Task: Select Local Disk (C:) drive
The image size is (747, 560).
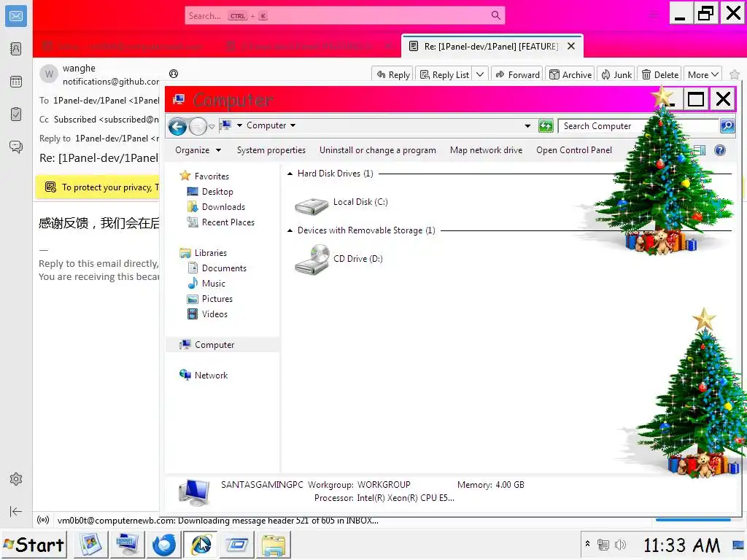Action: click(341, 205)
